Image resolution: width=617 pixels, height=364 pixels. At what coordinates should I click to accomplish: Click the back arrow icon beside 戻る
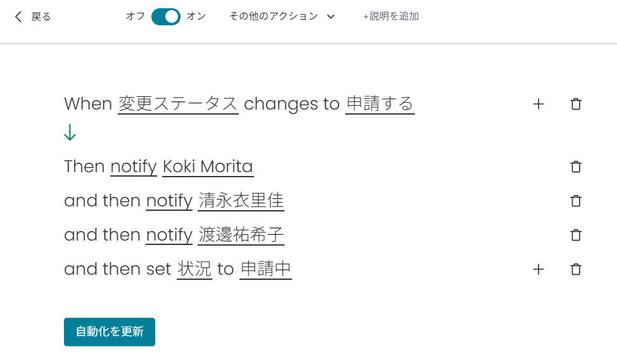tap(18, 16)
